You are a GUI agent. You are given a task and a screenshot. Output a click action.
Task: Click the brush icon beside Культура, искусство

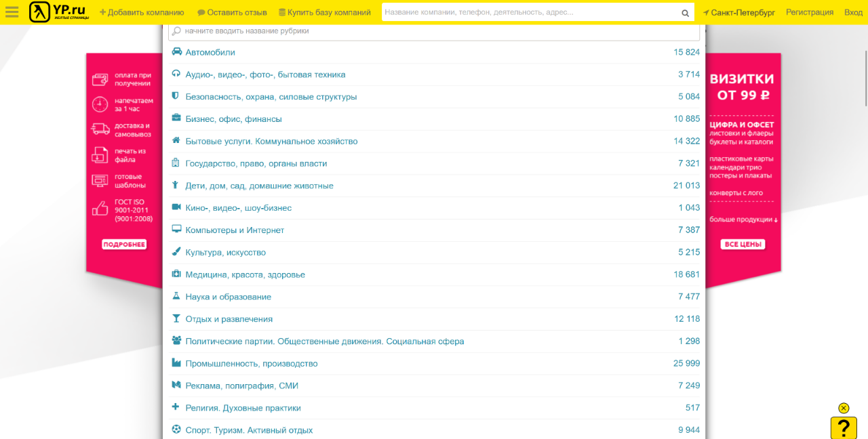click(x=176, y=251)
